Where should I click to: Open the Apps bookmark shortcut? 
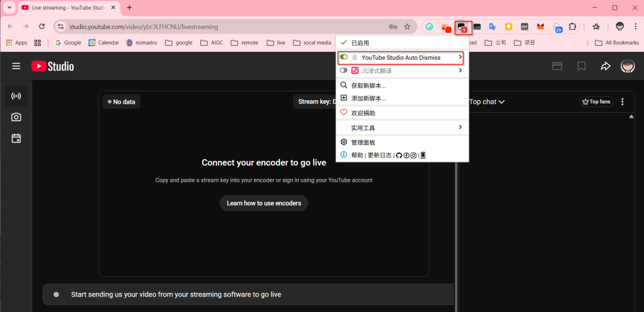[17, 42]
